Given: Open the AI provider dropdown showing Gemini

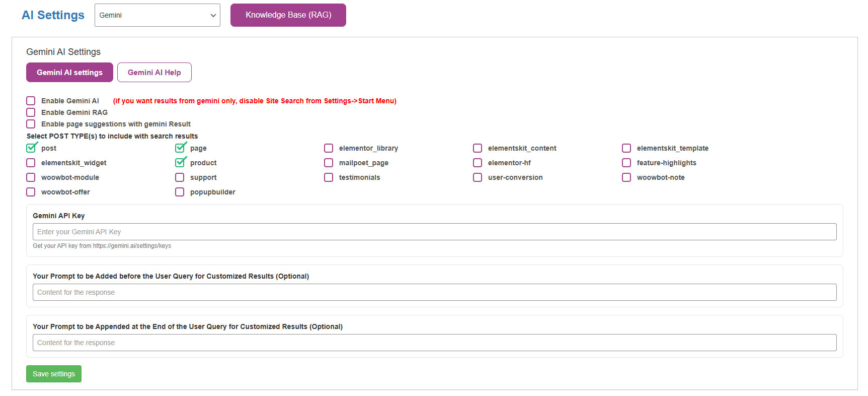Looking at the screenshot, I should [157, 15].
